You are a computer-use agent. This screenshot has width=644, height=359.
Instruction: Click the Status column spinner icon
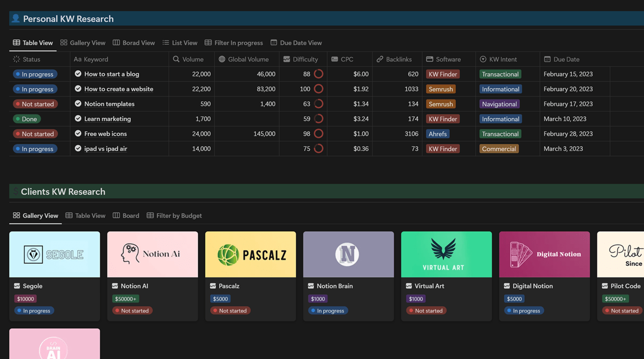17,59
